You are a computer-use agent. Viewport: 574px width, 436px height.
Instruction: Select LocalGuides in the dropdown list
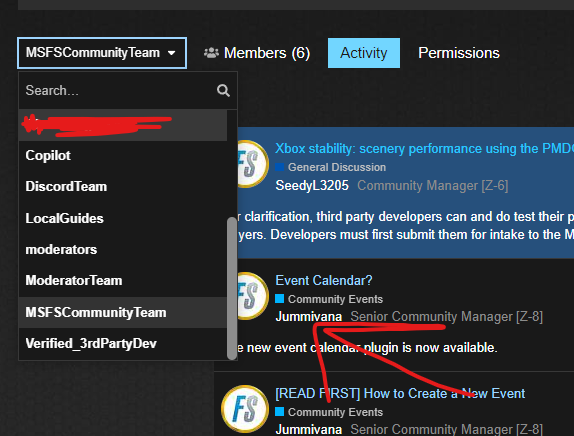(123, 219)
